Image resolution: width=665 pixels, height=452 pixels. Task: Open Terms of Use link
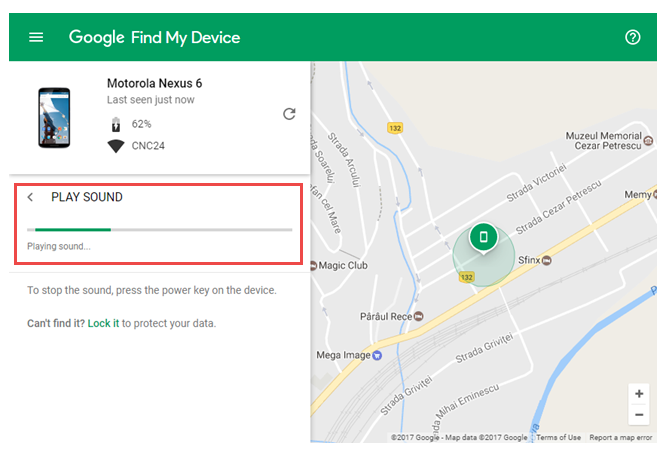[x=558, y=437]
